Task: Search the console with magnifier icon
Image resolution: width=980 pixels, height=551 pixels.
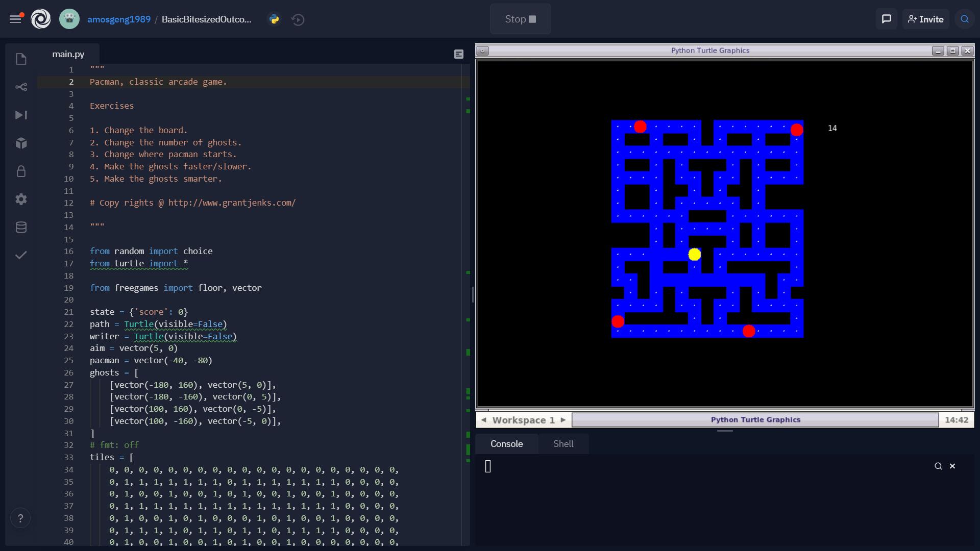Action: click(x=938, y=466)
